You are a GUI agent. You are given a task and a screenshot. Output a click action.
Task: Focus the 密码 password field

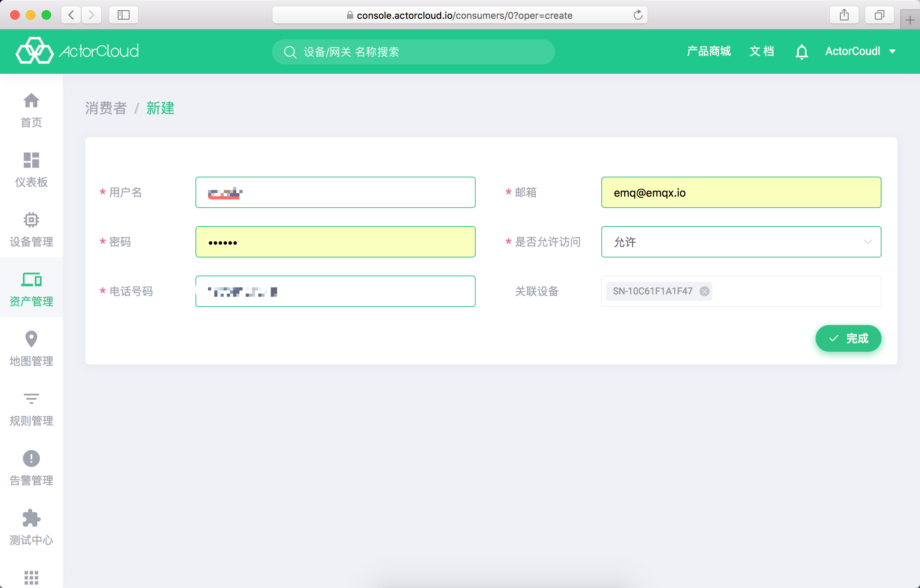(x=335, y=242)
